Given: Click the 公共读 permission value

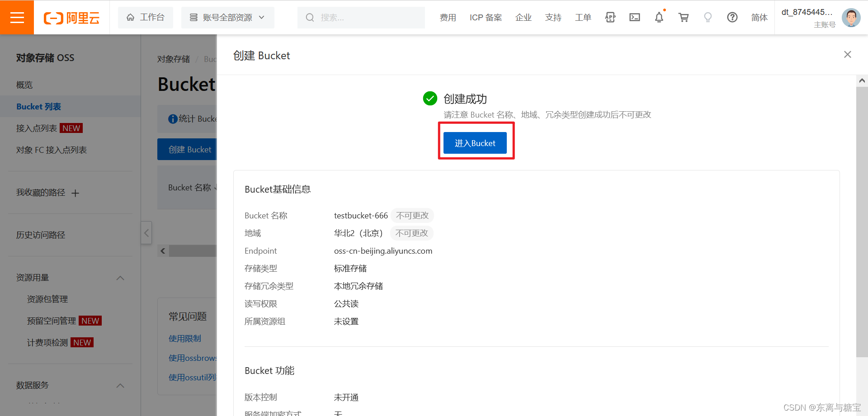Looking at the screenshot, I should point(346,303).
